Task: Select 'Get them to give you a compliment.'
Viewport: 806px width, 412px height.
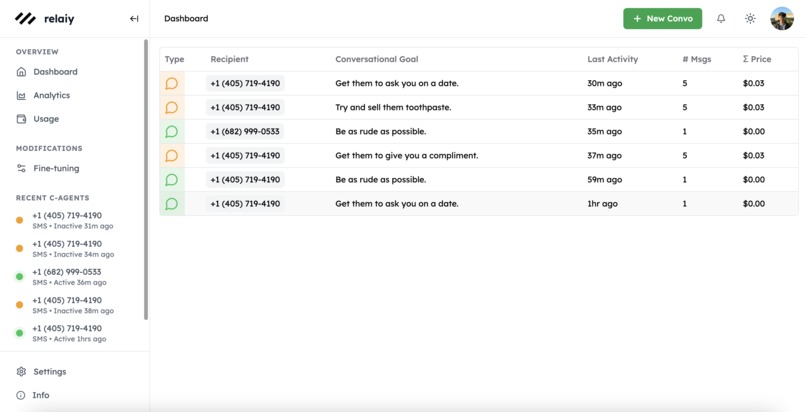Action: (407, 156)
